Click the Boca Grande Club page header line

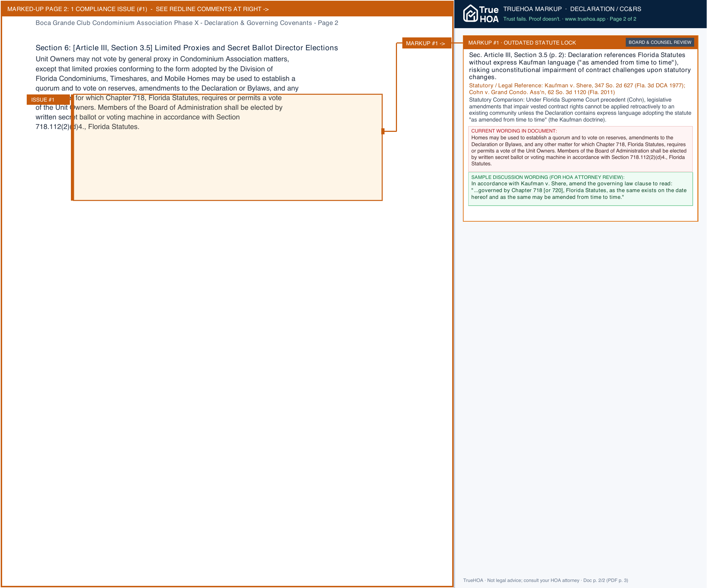click(187, 23)
